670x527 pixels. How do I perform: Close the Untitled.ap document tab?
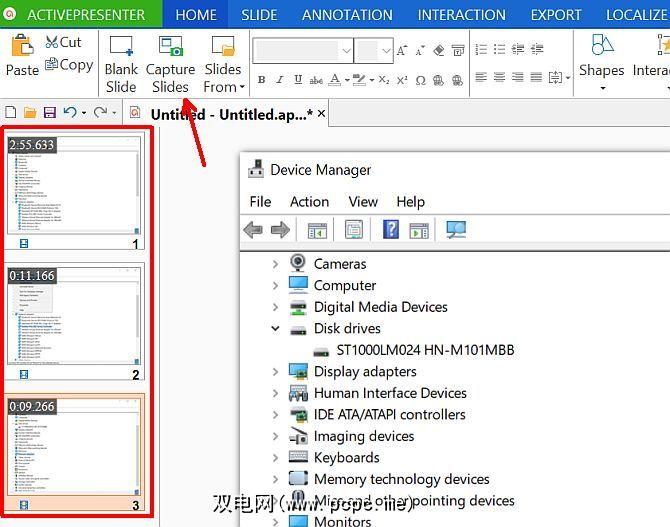321,114
